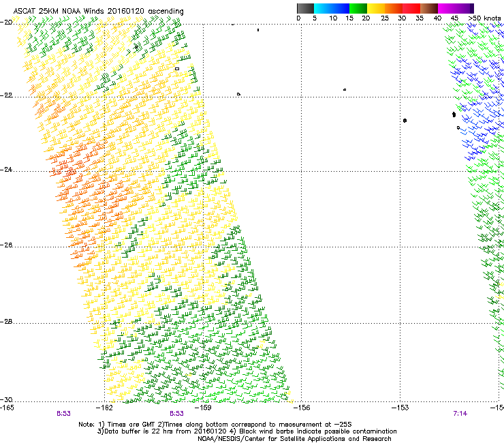The height and width of the screenshot is (443, 504).
Task: Click the longitude label -162
Action: point(104,408)
